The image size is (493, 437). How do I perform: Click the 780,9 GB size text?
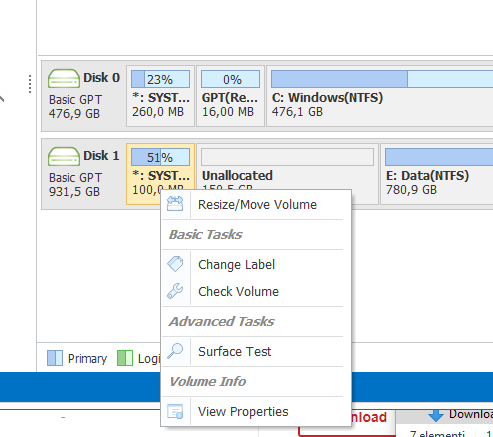(x=411, y=190)
